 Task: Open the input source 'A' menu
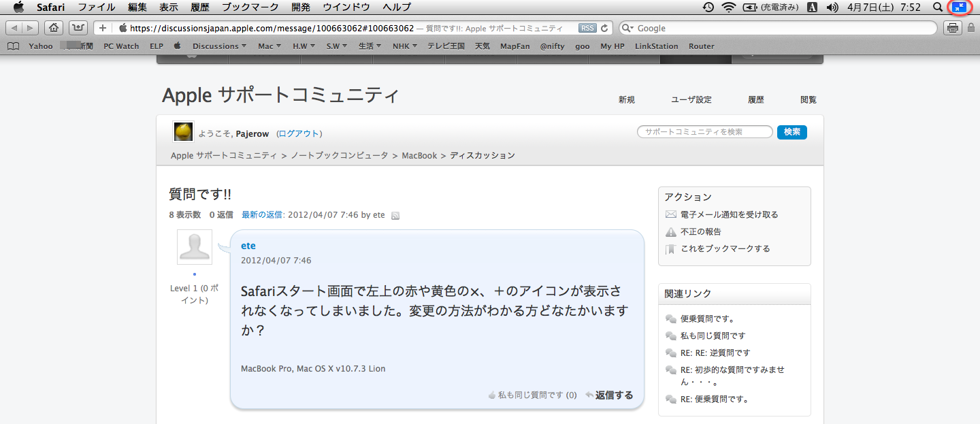[812, 7]
